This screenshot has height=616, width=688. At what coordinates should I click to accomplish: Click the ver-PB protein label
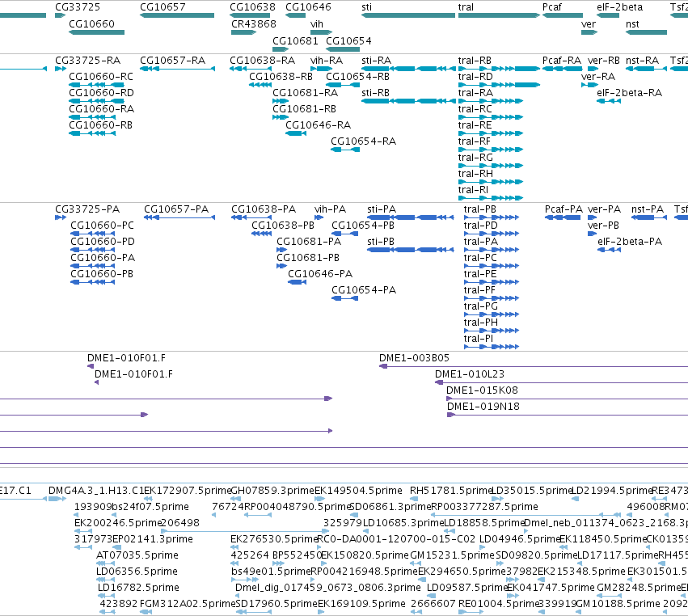(603, 225)
